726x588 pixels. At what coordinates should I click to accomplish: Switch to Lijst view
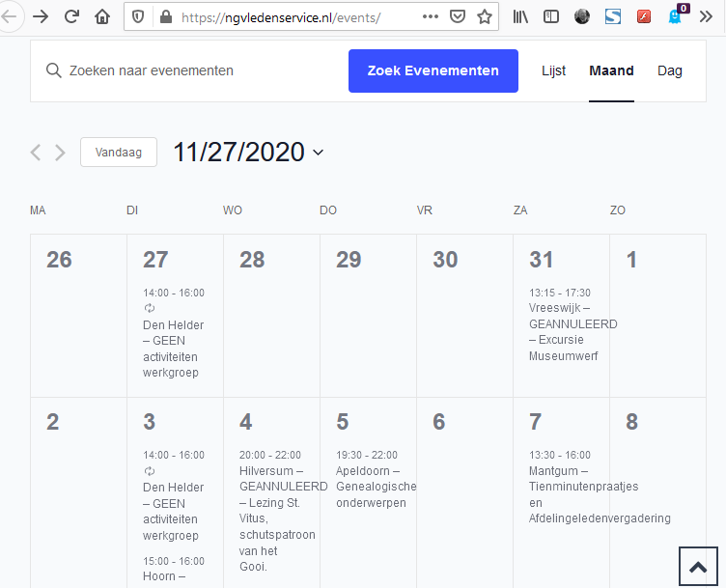[x=553, y=70]
